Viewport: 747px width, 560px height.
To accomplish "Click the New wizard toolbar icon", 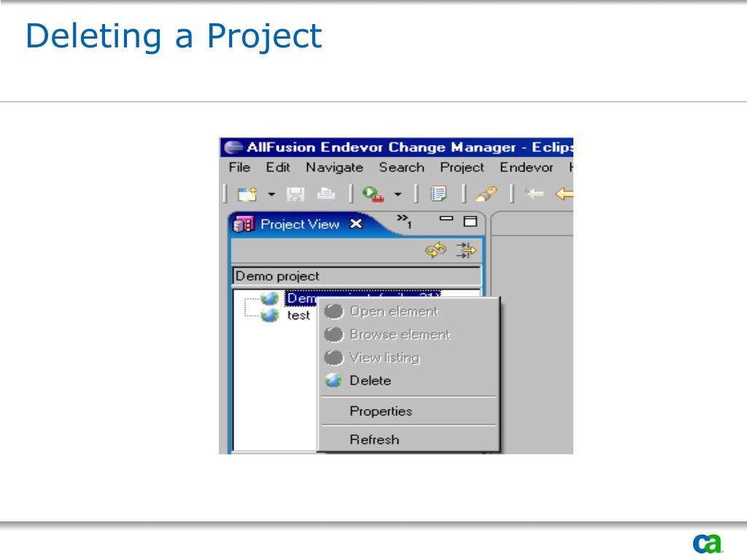I will coord(247,194).
